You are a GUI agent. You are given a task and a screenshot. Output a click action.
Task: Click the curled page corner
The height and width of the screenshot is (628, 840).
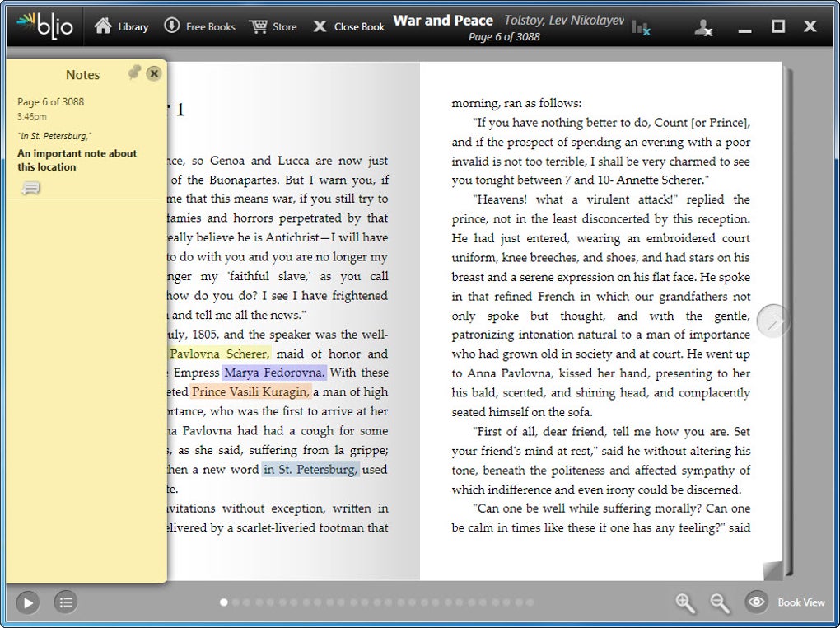tap(772, 570)
